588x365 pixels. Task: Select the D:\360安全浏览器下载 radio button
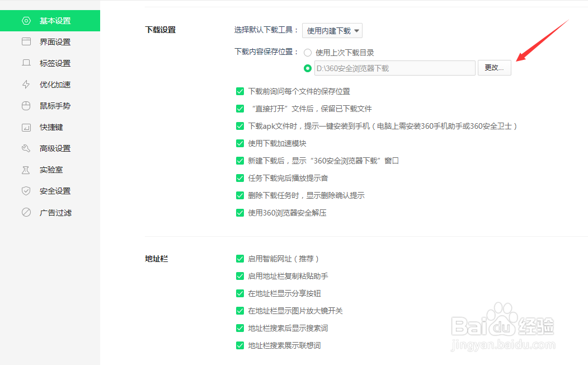(308, 68)
